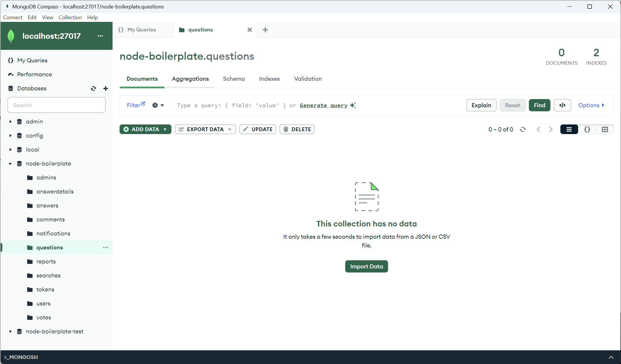Collapse the node-boilerplate database
The width and height of the screenshot is (621, 364).
pyautogui.click(x=10, y=163)
